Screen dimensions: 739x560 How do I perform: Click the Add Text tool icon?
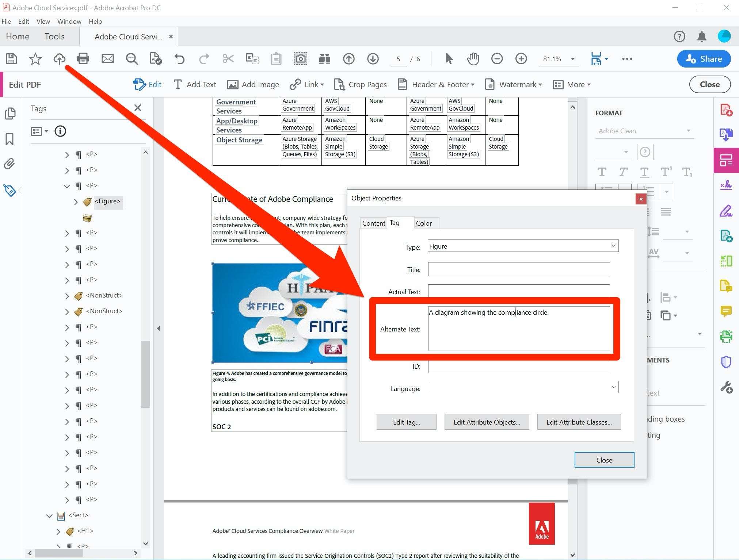click(195, 84)
